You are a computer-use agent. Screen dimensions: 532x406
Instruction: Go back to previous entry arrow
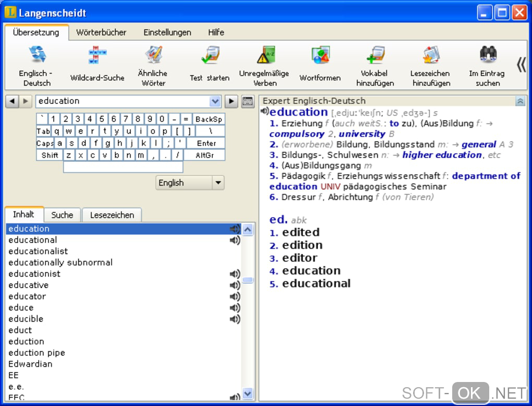[12, 101]
